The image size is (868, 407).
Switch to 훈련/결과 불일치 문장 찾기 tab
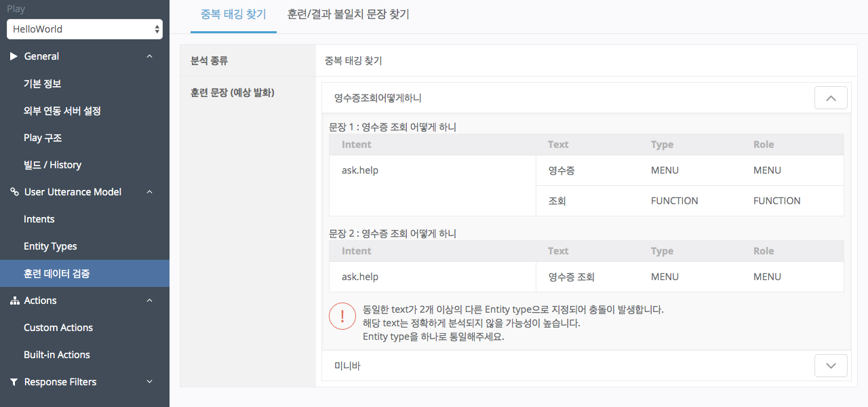tap(348, 14)
